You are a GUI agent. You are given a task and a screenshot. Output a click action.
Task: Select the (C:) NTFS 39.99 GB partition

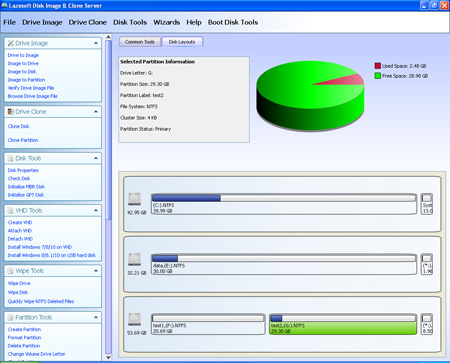tap(284, 204)
